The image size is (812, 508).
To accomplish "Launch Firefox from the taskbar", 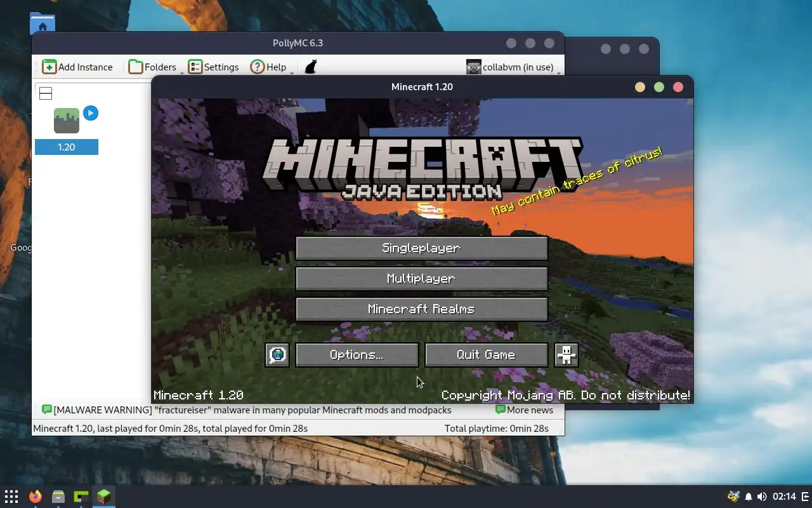I will tap(36, 497).
